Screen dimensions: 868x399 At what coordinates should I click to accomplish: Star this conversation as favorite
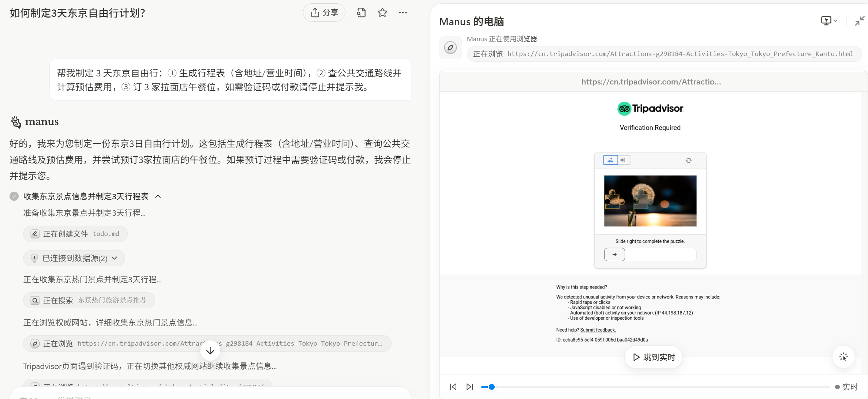382,13
